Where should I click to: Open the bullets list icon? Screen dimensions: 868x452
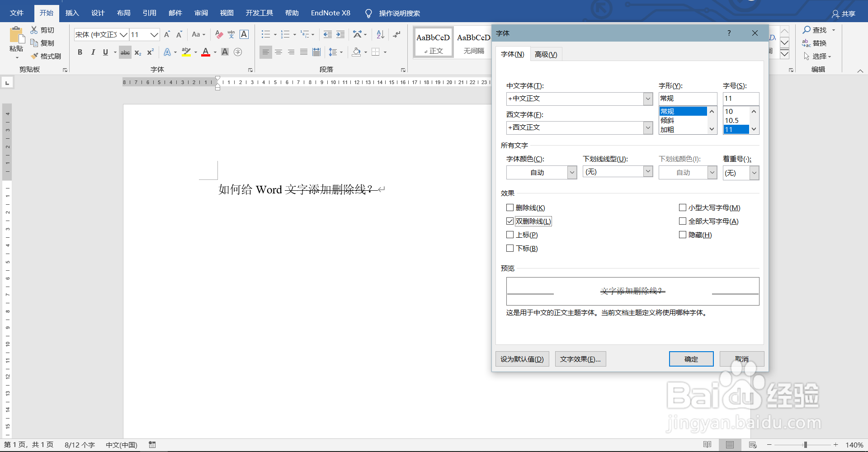266,34
